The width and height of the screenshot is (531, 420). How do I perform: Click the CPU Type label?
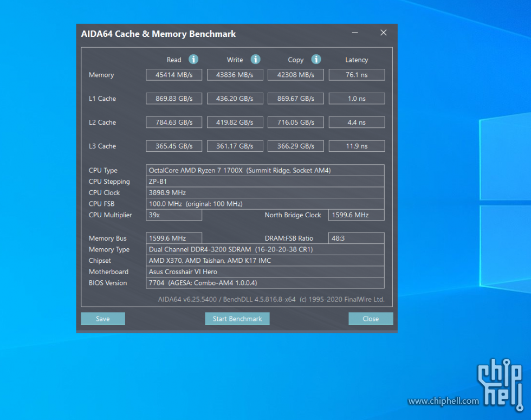[x=103, y=170]
